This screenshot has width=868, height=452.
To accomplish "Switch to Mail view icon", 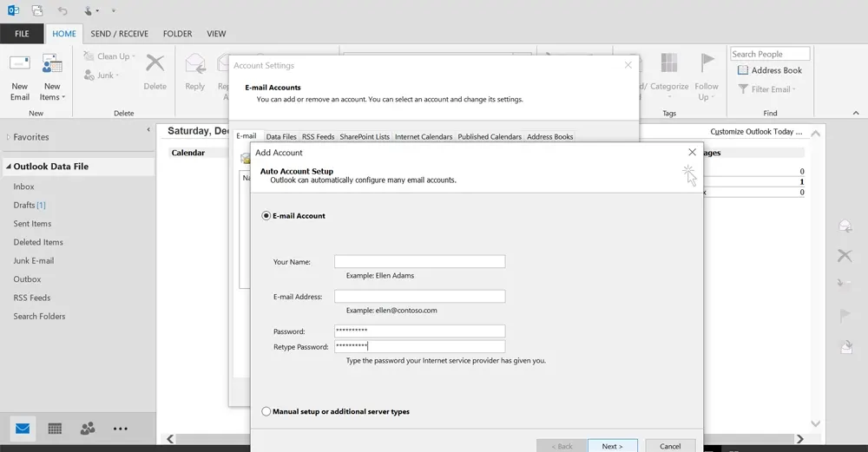I will [x=23, y=429].
